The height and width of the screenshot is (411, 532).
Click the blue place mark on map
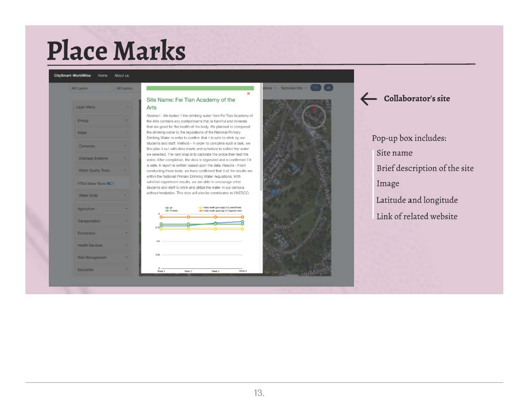tap(273, 191)
